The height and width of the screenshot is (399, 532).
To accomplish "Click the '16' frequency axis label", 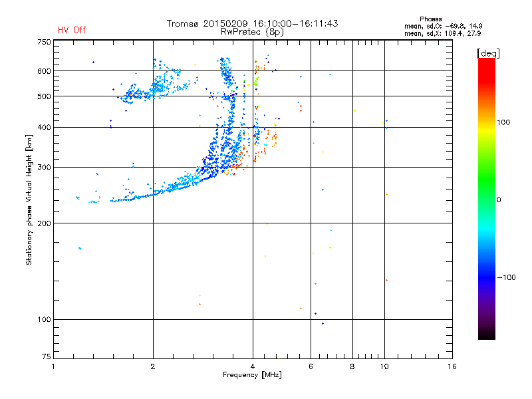I will (452, 367).
